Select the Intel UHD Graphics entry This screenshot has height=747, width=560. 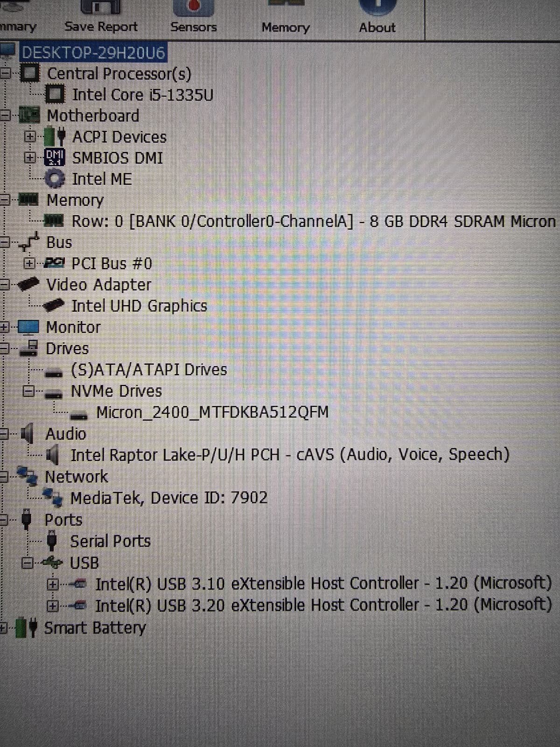tap(139, 306)
